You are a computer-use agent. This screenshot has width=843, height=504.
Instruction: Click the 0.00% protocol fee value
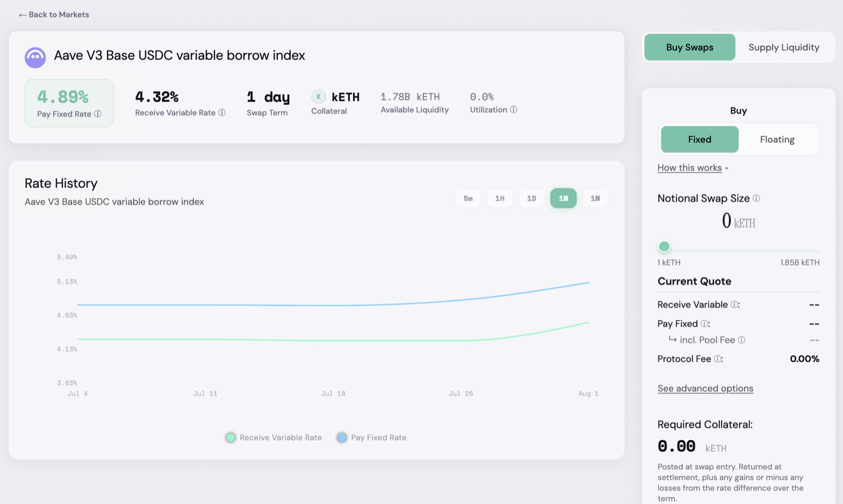805,359
